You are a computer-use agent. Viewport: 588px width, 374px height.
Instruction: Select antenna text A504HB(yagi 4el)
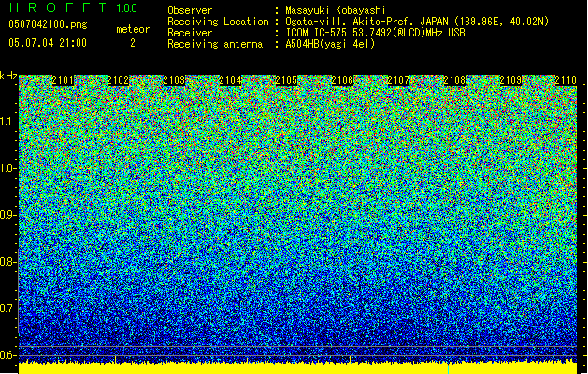330,44
